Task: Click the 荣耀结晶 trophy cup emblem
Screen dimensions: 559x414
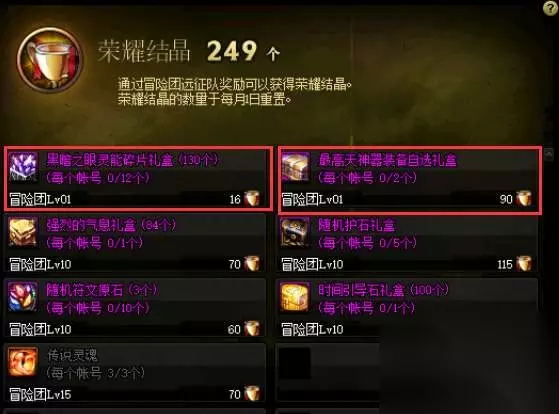Action: point(50,60)
